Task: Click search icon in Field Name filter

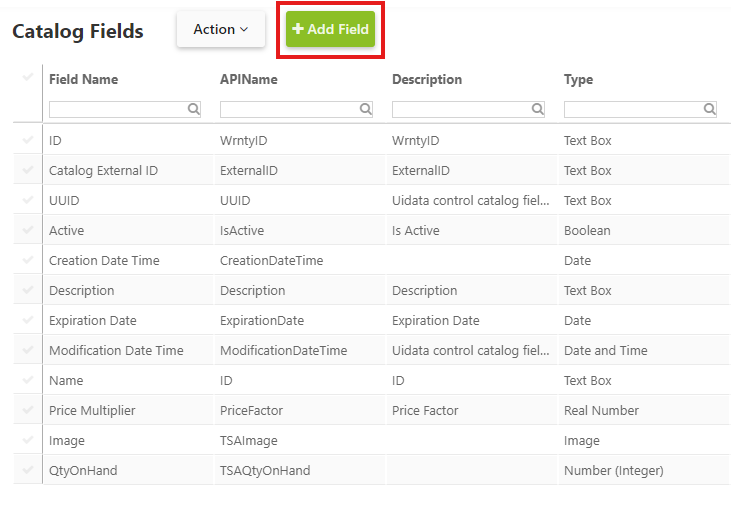Action: (194, 110)
